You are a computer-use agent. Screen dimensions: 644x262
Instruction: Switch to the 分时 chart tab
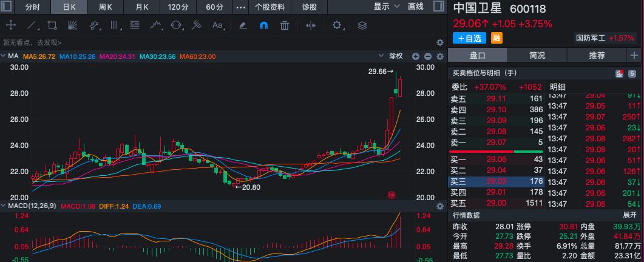(x=32, y=7)
